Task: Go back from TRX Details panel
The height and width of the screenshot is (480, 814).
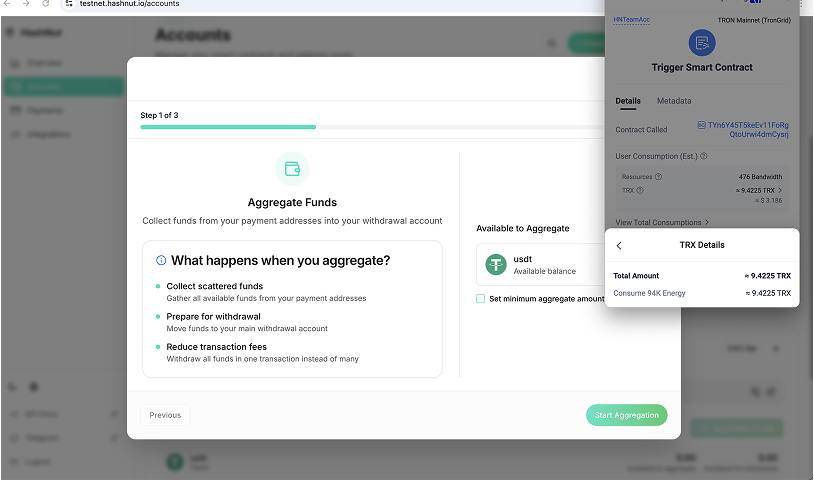Action: (x=619, y=245)
